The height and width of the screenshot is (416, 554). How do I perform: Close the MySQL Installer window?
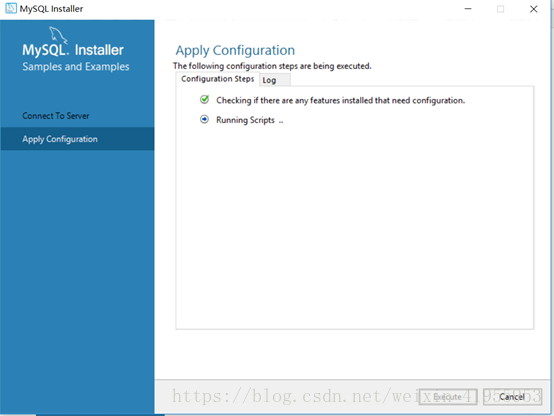(x=534, y=9)
